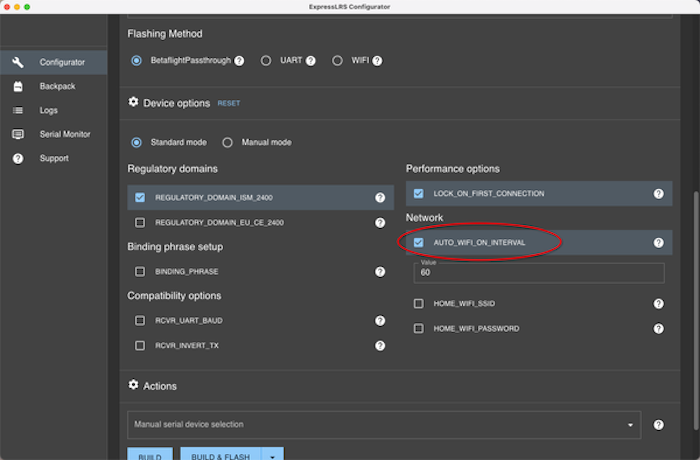This screenshot has height=460, width=700.
Task: Select the Manual mode radio button
Action: (x=227, y=142)
